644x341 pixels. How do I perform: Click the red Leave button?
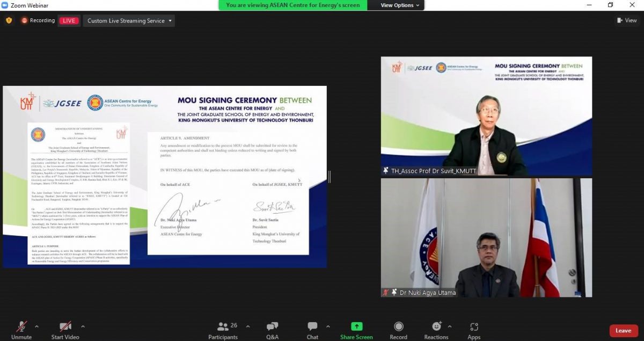pos(623,330)
